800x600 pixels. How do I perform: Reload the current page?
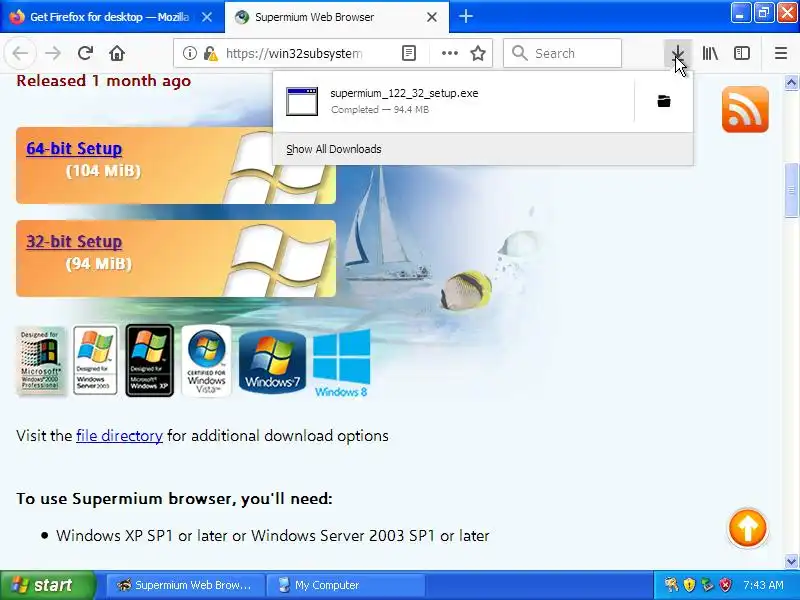point(85,53)
